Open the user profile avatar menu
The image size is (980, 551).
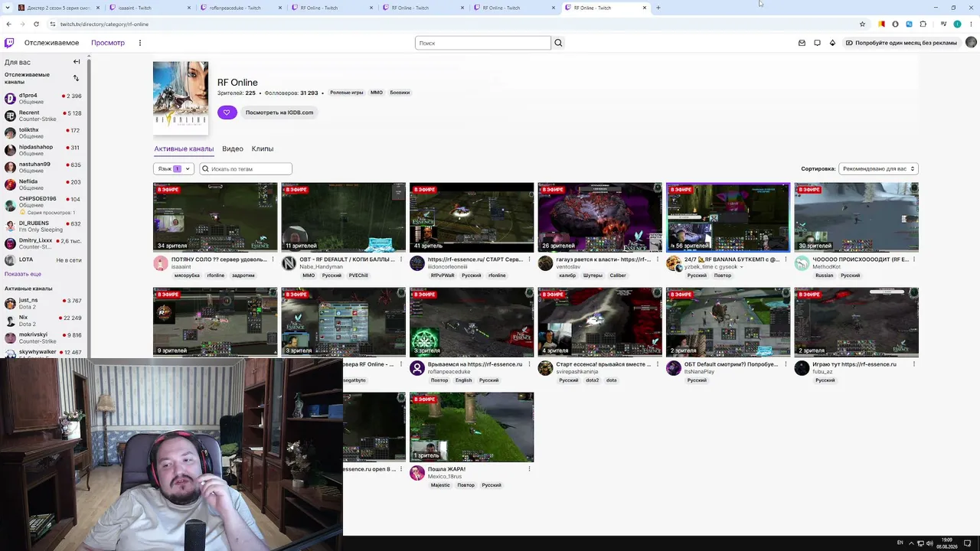(x=971, y=43)
